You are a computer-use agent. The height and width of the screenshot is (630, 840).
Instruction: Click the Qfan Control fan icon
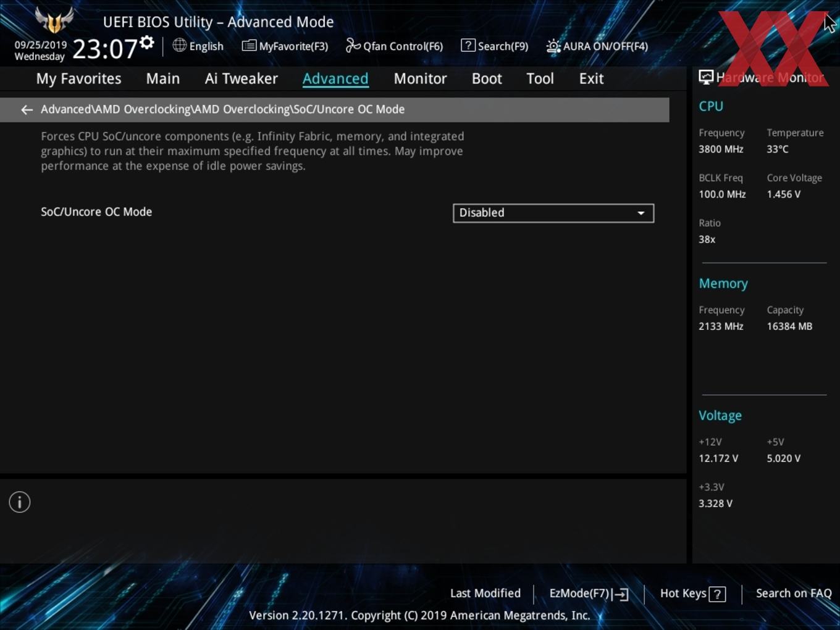point(353,45)
